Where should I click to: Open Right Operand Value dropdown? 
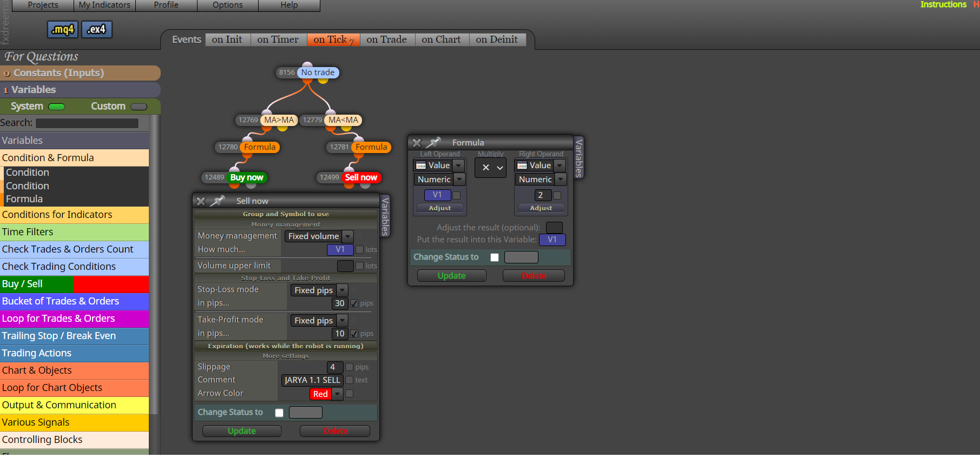(x=559, y=165)
